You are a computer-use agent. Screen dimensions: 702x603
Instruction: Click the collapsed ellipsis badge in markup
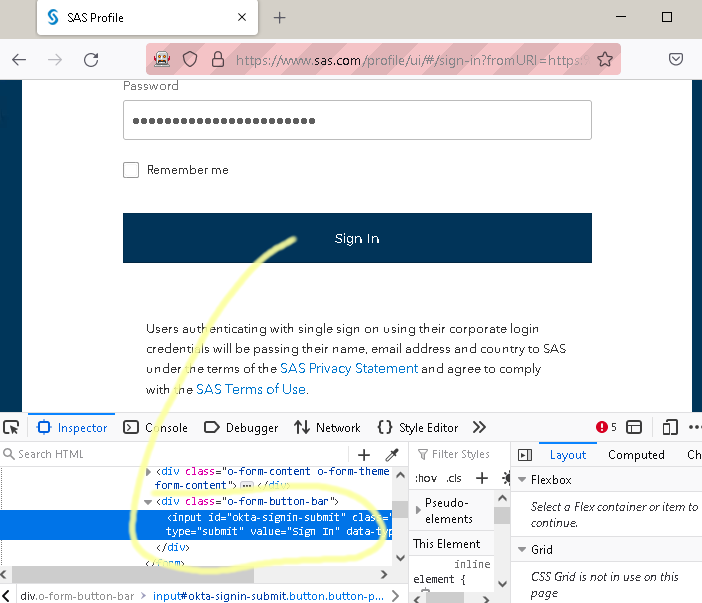tap(246, 485)
